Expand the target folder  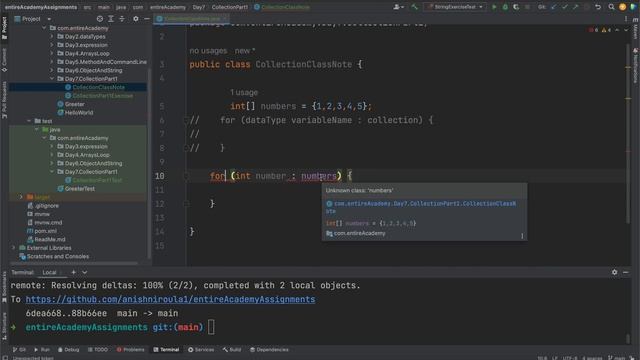click(21, 197)
